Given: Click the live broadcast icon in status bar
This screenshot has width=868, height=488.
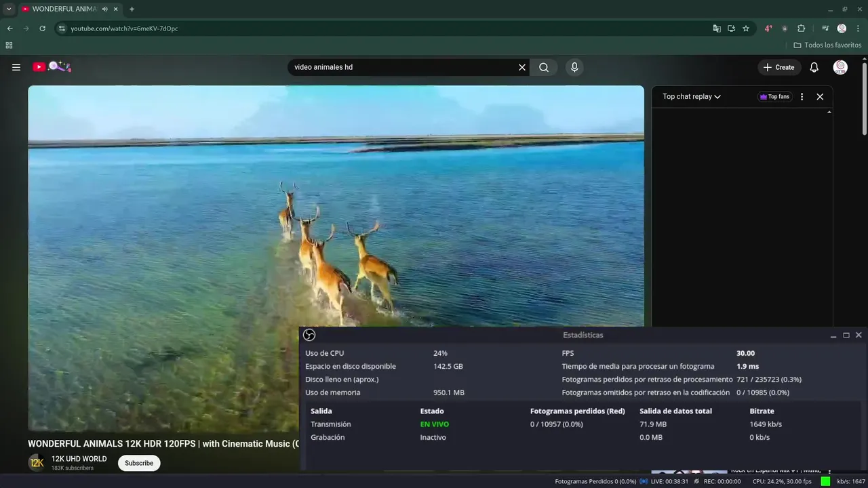Looking at the screenshot, I should 644,481.
